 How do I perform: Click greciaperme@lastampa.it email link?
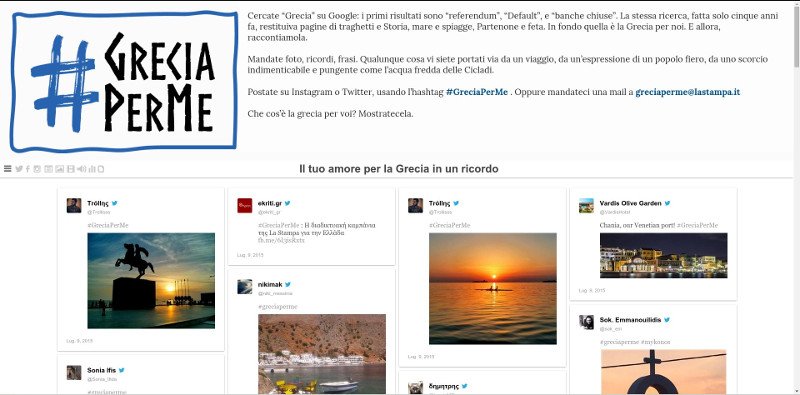pyautogui.click(x=687, y=92)
